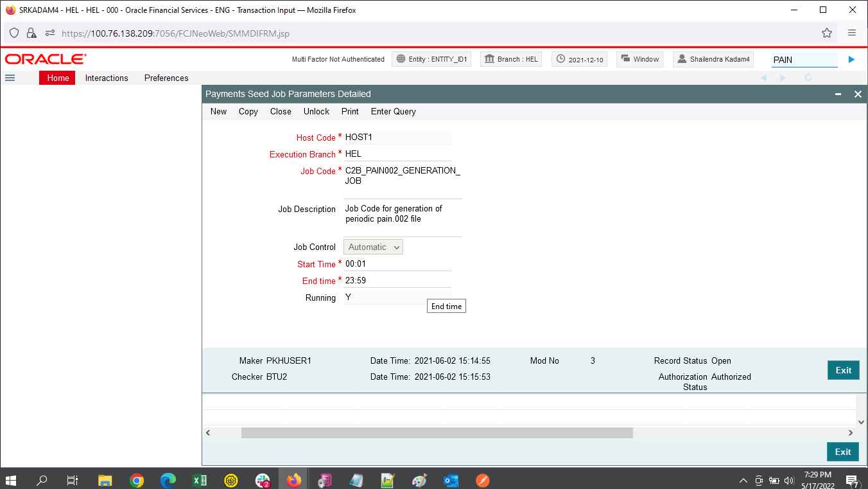The width and height of the screenshot is (868, 489).
Task: Click Close in the form toolbar
Action: [x=281, y=111]
